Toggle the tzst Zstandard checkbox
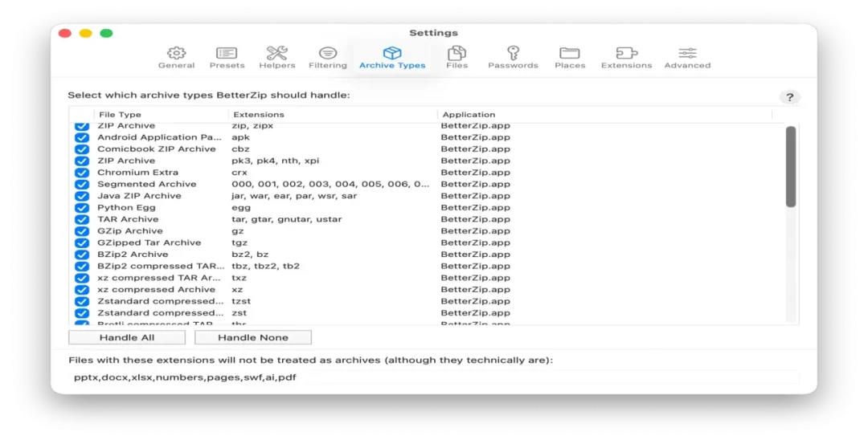Image resolution: width=868 pixels, height=440 pixels. (81, 301)
